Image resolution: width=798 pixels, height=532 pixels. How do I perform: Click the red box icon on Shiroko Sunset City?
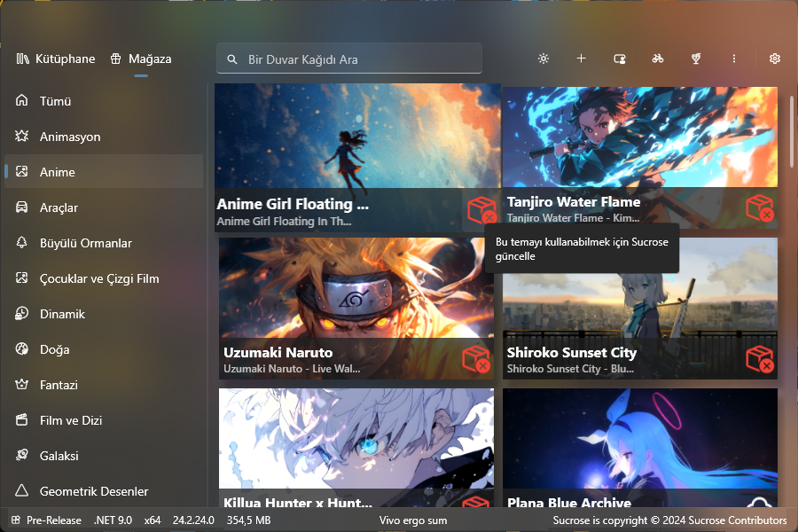coord(760,359)
